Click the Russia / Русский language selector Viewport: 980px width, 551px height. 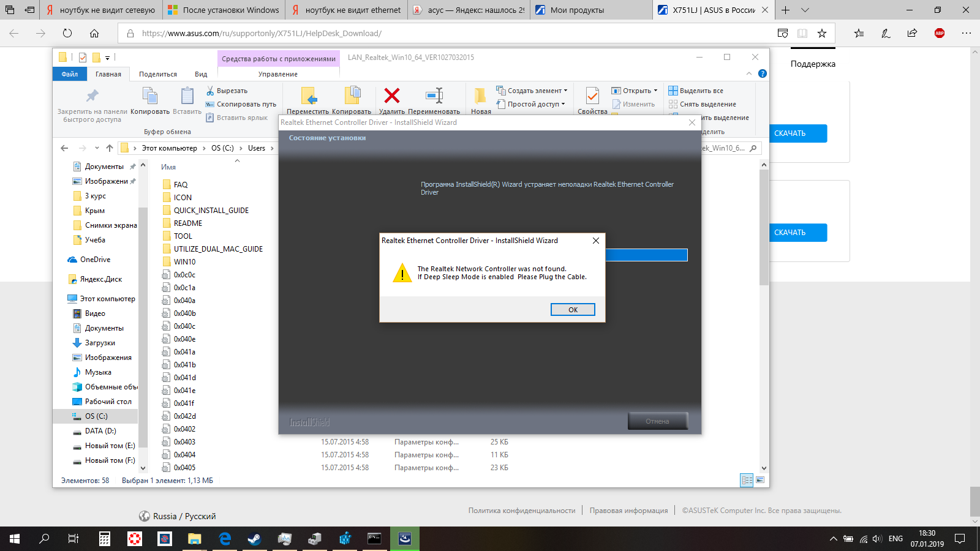178,516
